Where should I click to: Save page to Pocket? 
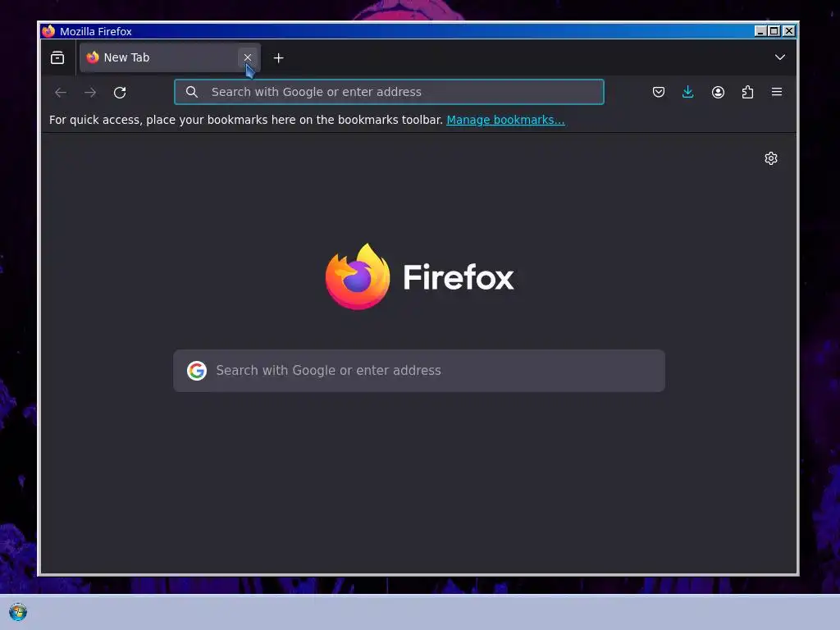click(x=659, y=92)
